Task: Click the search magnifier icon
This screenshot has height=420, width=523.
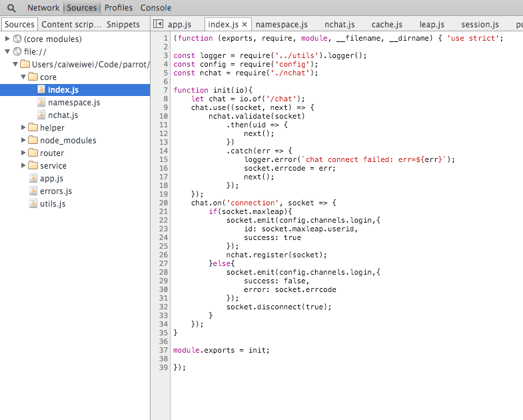Action: (11, 8)
